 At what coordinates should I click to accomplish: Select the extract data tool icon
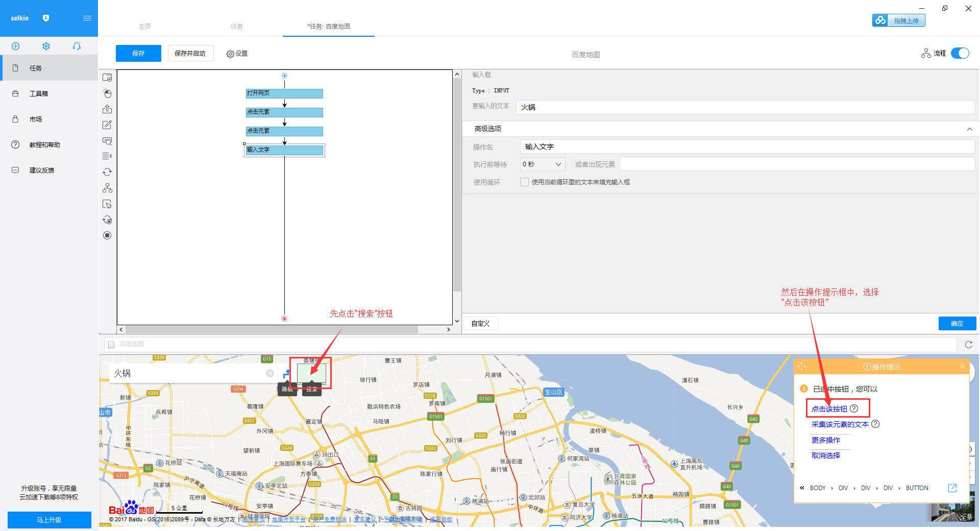point(107,109)
